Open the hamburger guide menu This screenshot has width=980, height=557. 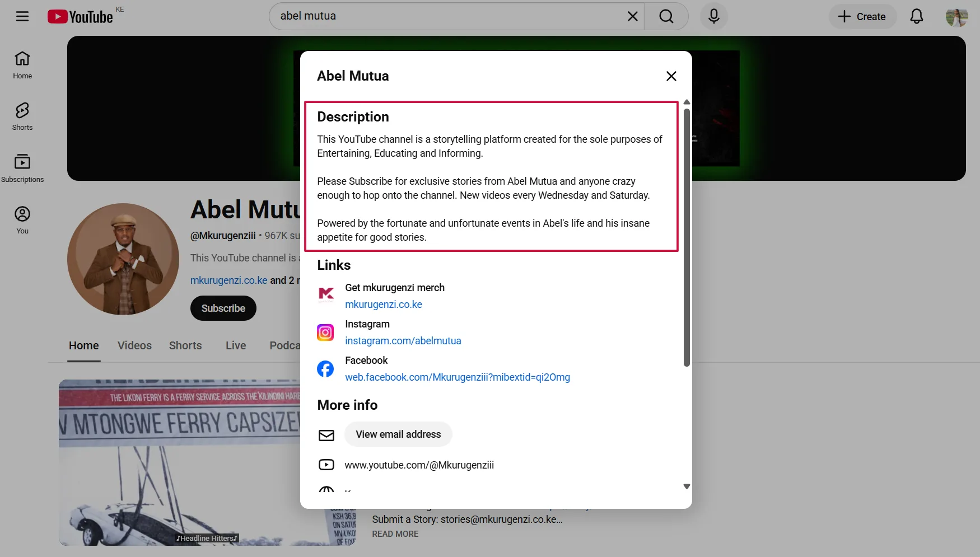(22, 16)
